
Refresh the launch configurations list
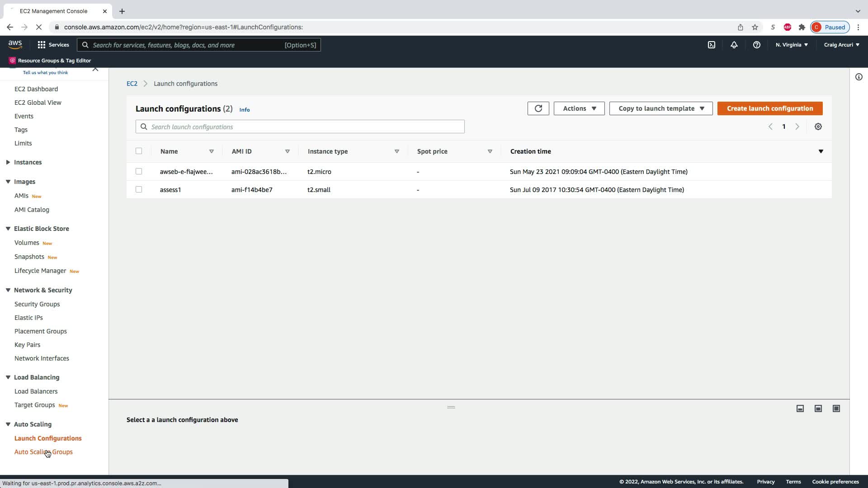pos(538,108)
